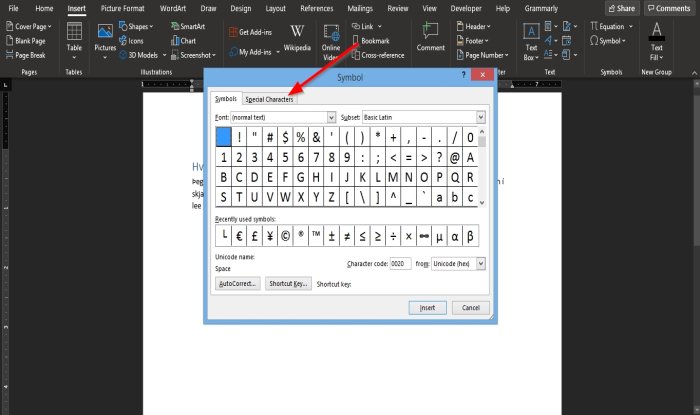Launch the Wikipedia add-in
The height and width of the screenshot is (415, 700).
tap(297, 38)
